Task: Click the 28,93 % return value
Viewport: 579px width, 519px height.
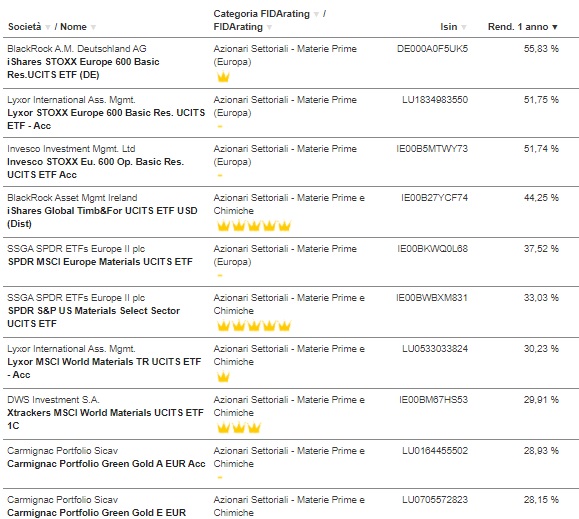Action: coord(541,451)
